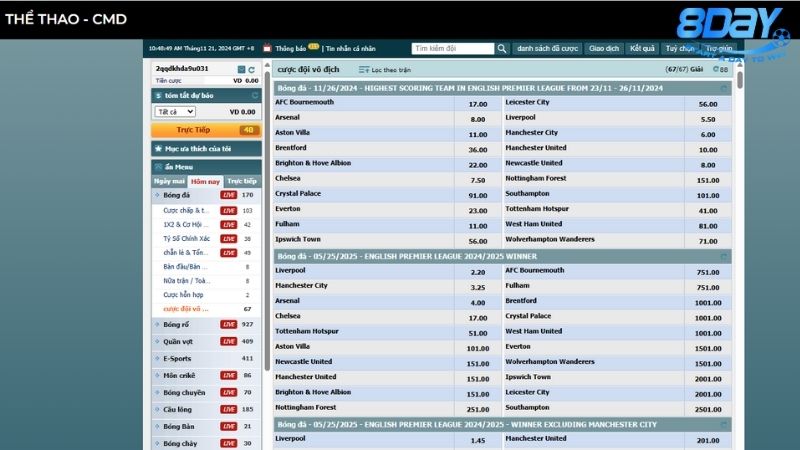Image resolution: width=800 pixels, height=450 pixels.
Task: Click Southampton odds 2501.00
Action: [708, 410]
